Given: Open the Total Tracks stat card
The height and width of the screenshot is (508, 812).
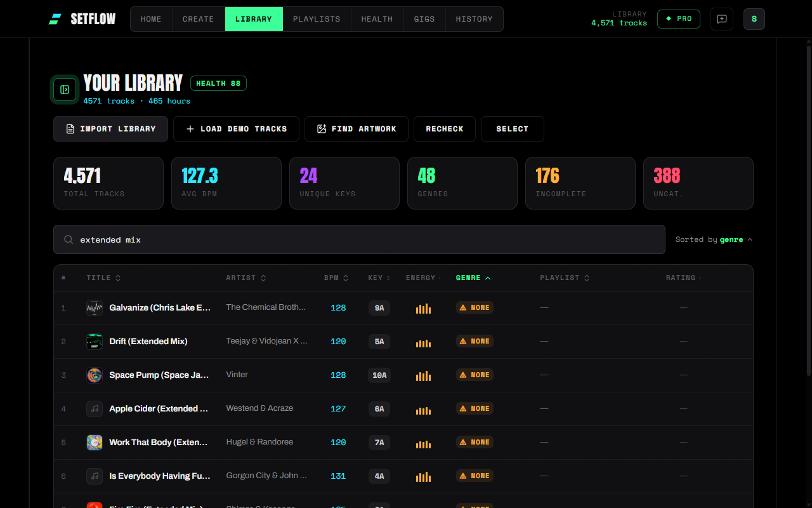Looking at the screenshot, I should click(108, 184).
